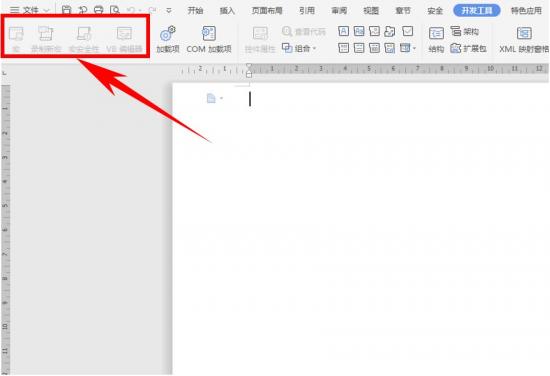This screenshot has width=550, height=376.
Task: Switch to the 插入 insert tab
Action: point(227,11)
